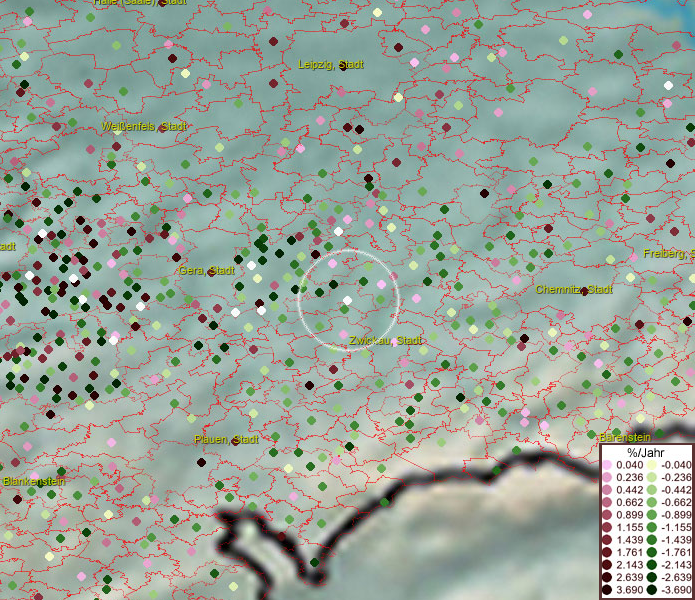Viewport: 695px width, 600px height.
Task: Pick the 2.639 legend swatch
Action: [607, 577]
